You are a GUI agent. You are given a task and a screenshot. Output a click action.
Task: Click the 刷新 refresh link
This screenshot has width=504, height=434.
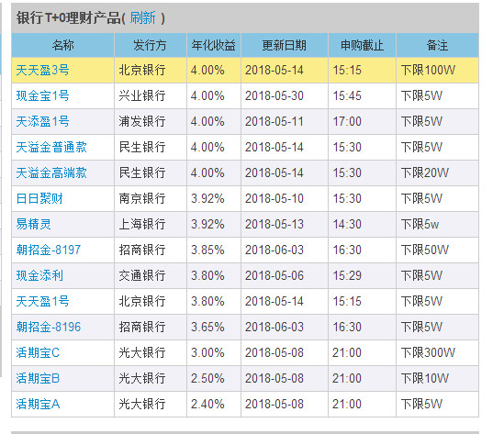point(142,17)
